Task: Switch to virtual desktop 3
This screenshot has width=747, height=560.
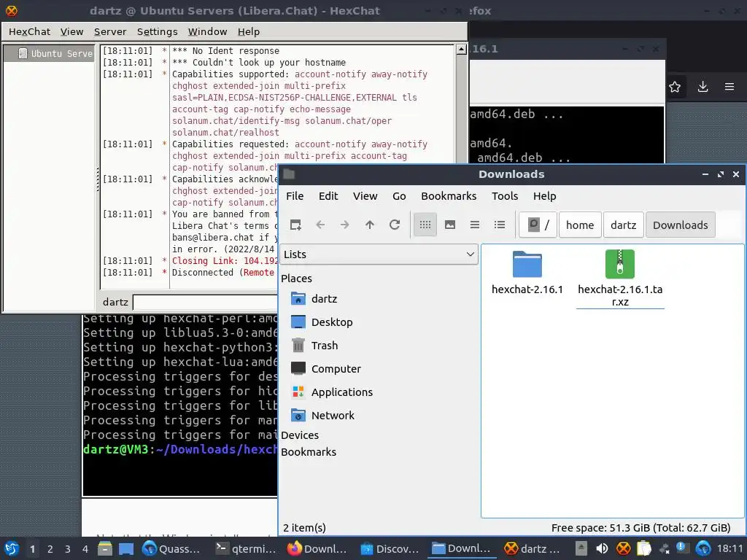Action: (68, 549)
